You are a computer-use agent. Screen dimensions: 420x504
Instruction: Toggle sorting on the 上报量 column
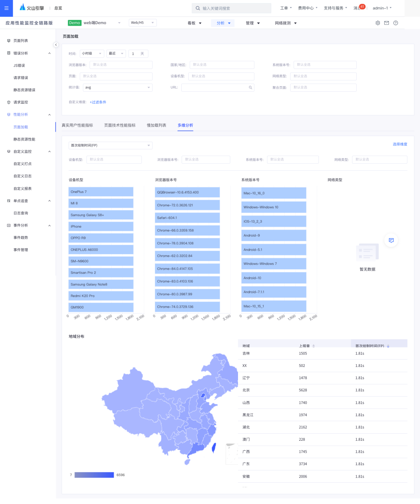click(x=313, y=345)
